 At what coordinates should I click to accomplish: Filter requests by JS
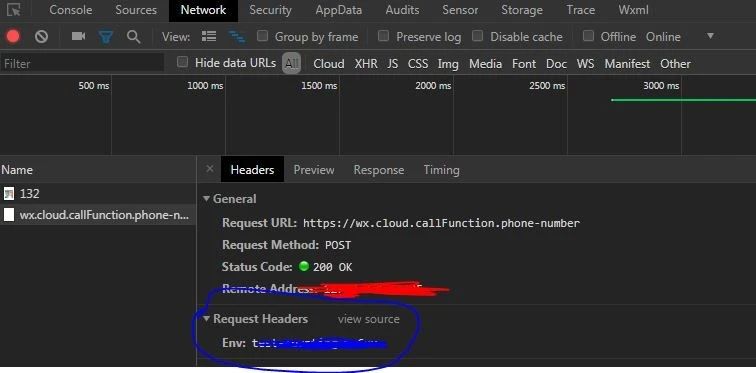click(x=392, y=64)
